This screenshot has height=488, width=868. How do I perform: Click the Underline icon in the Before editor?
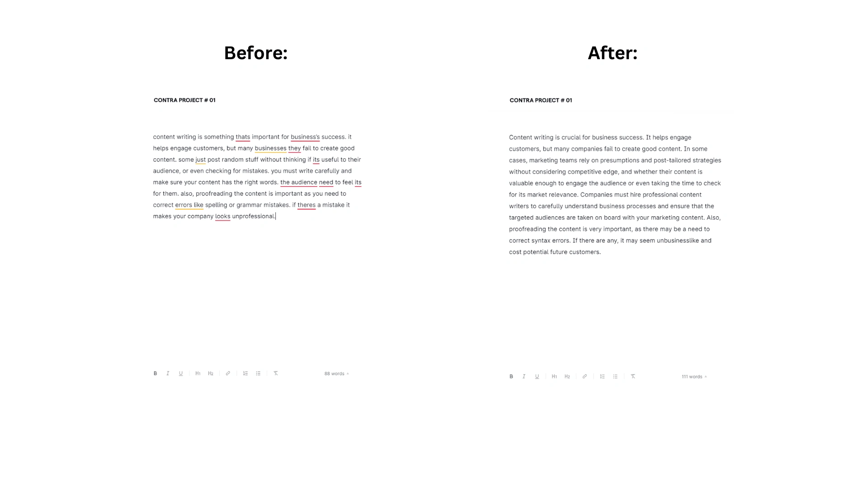pyautogui.click(x=181, y=374)
